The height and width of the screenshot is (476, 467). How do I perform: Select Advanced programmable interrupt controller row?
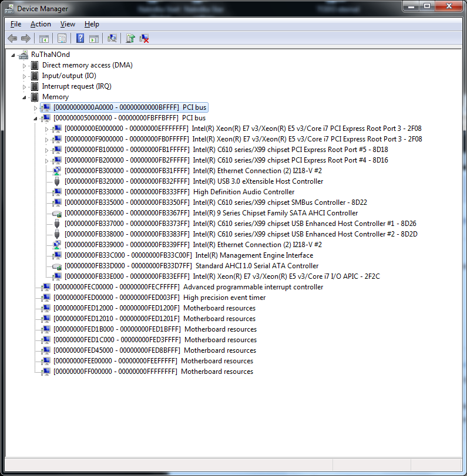click(188, 287)
